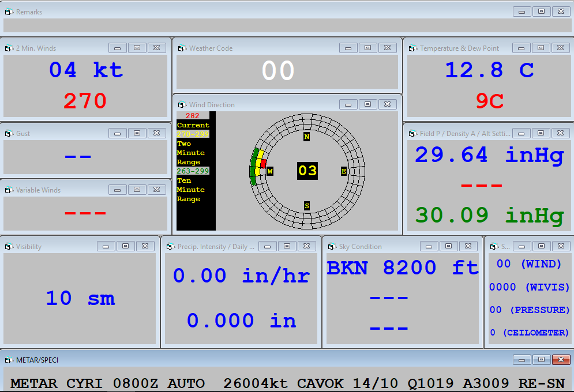Click the METAR/SPECI window icon
The width and height of the screenshot is (574, 392).
click(9, 360)
